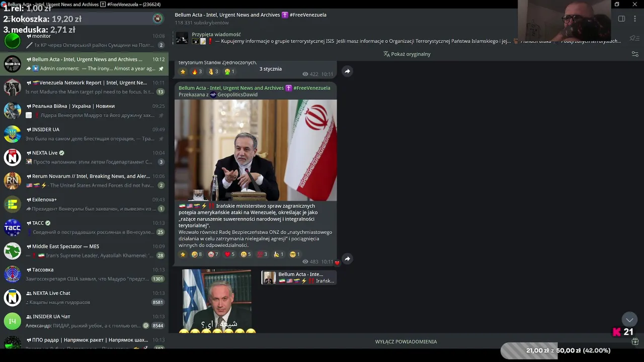Viewport: 644px width, 362px height.
Task: Click forward arrow beside Iranian ministry post
Action: [x=347, y=259]
